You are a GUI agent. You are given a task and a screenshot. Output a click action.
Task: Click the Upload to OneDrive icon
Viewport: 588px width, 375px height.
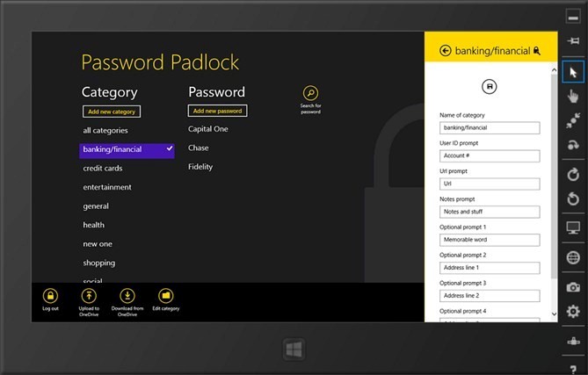(x=89, y=296)
